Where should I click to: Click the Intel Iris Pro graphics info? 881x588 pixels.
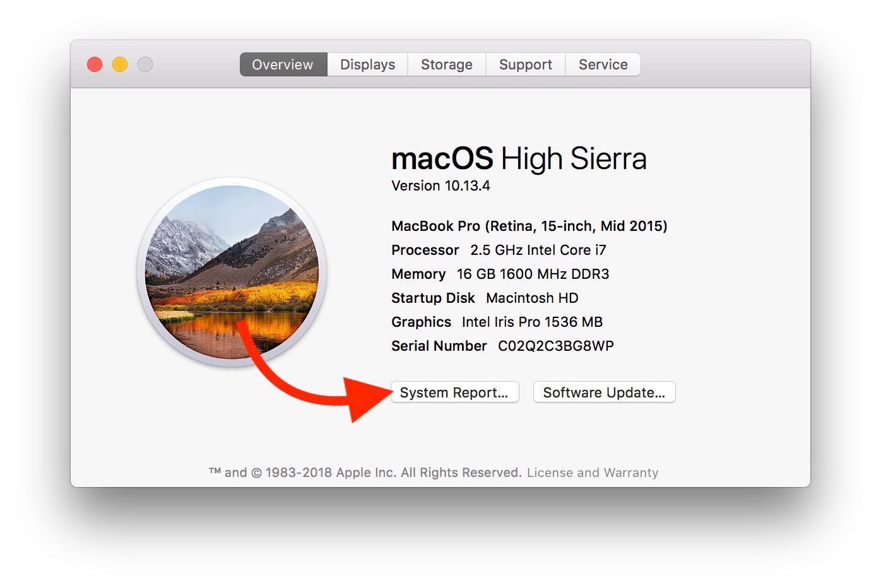pos(497,322)
